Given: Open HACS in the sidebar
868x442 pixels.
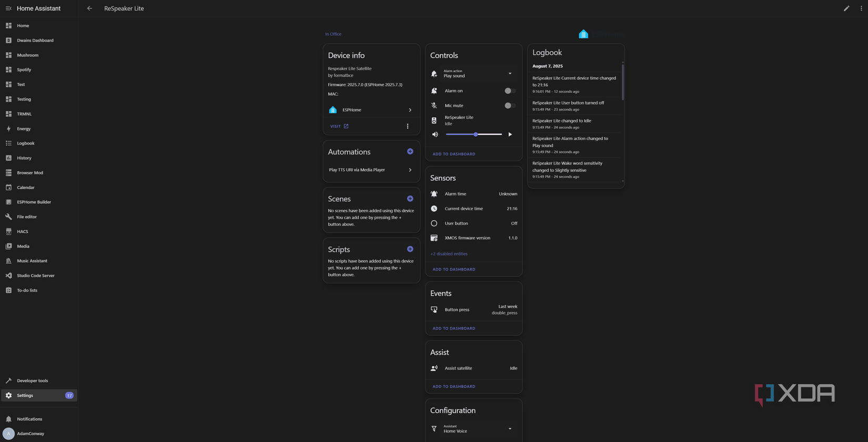Looking at the screenshot, I should click(x=39, y=231).
